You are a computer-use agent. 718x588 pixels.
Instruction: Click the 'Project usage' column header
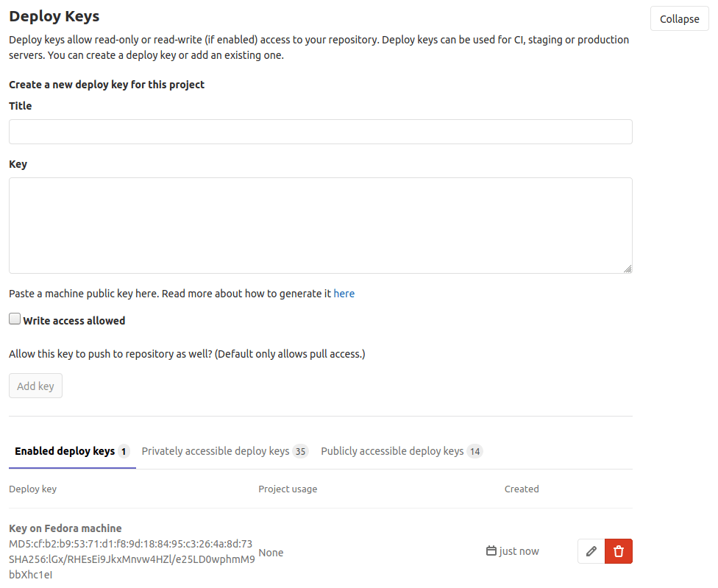point(288,489)
